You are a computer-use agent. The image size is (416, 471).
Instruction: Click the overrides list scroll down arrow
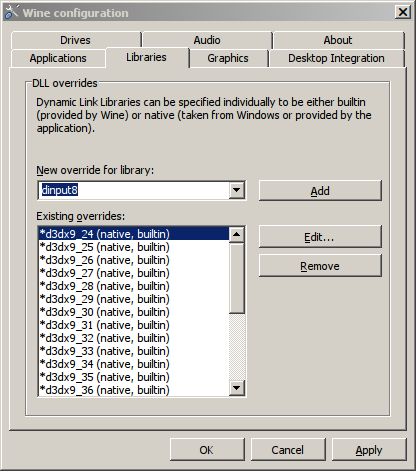click(237, 388)
